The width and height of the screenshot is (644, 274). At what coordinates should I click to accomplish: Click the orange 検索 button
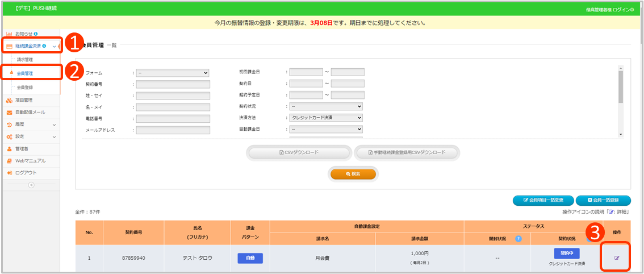coord(353,173)
